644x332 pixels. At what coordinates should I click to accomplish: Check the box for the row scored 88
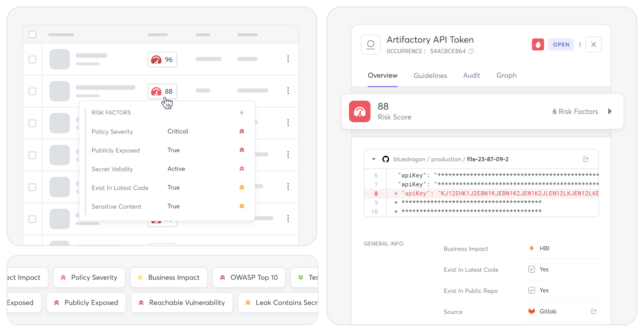[x=32, y=91]
